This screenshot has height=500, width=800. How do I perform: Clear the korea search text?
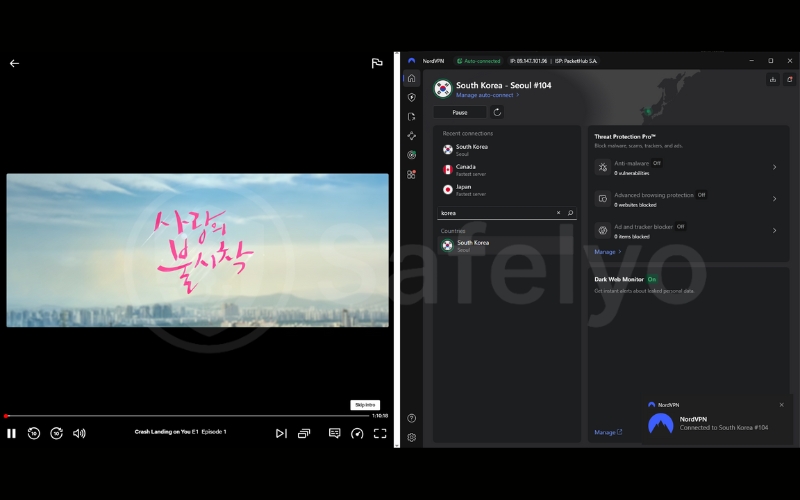558,213
